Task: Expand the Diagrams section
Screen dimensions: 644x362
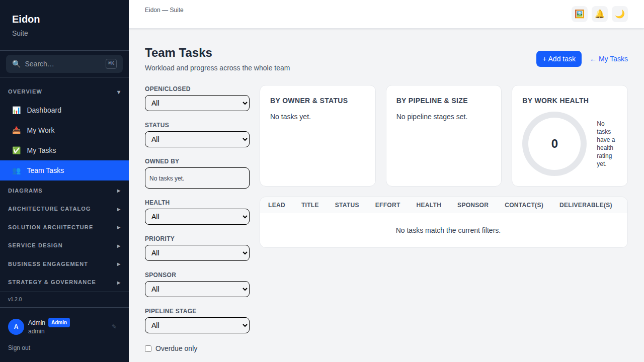Action: [x=64, y=191]
